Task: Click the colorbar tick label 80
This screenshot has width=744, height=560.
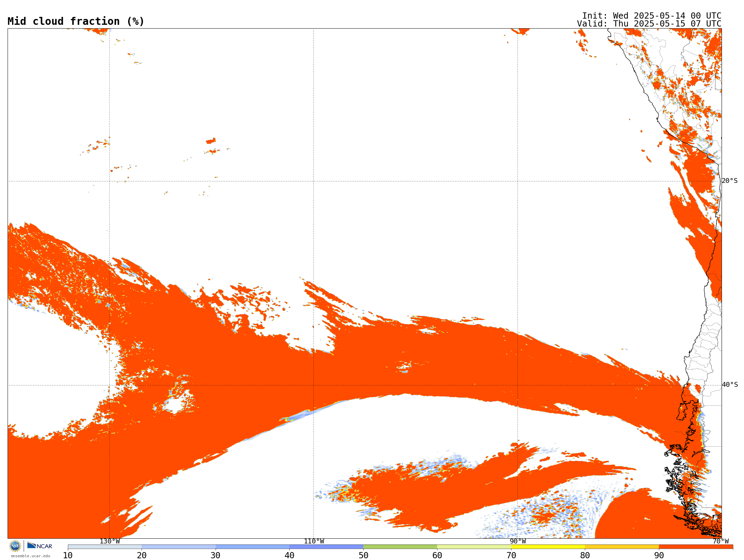Action: pyautogui.click(x=585, y=556)
